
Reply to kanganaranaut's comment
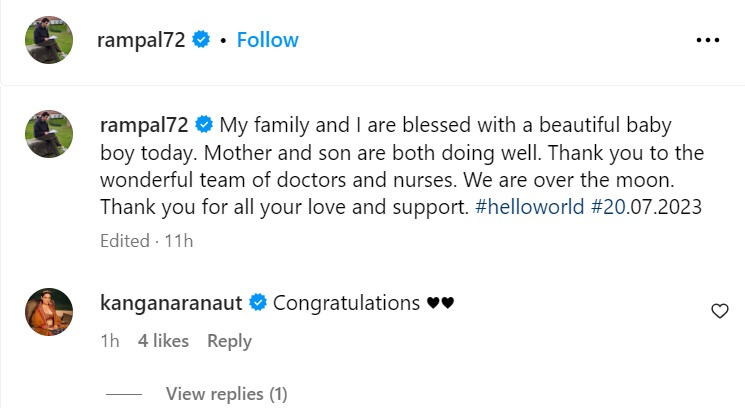tap(229, 341)
